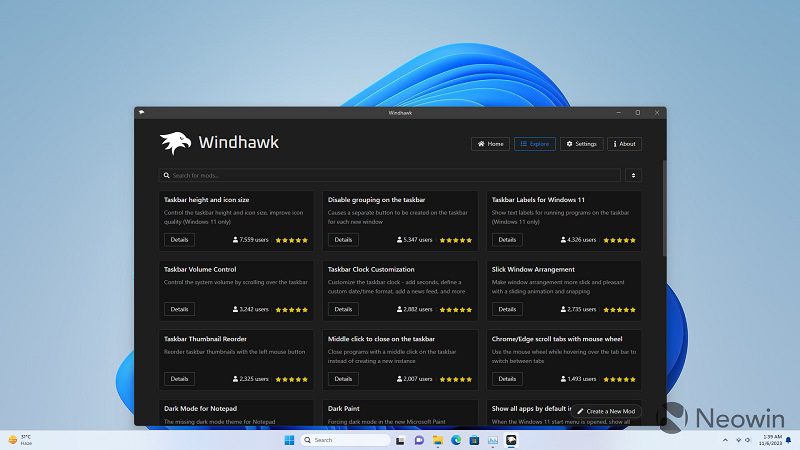
Task: Open the About tab
Action: click(624, 144)
